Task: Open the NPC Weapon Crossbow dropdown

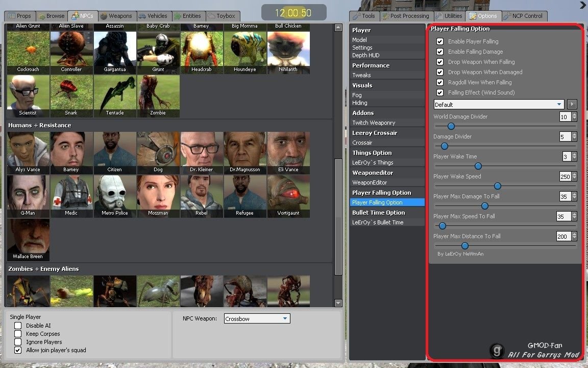Action: [x=257, y=319]
